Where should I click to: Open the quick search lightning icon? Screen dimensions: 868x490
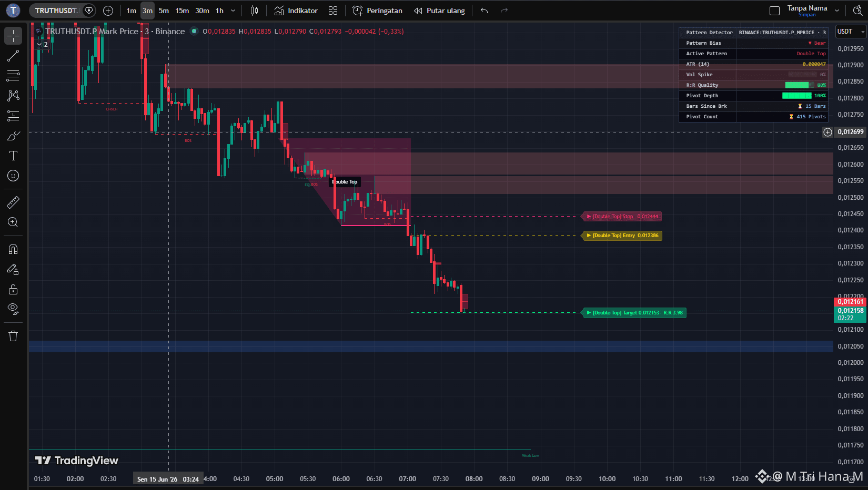(857, 11)
